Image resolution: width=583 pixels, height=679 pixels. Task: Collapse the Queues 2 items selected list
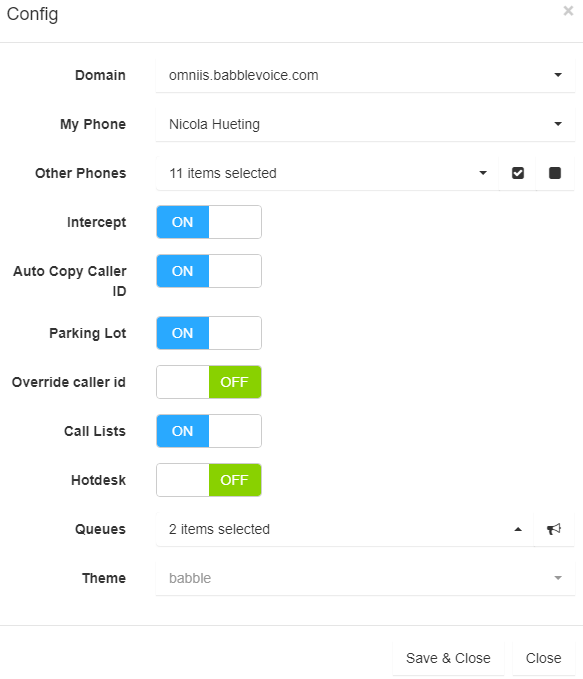[x=345, y=529]
